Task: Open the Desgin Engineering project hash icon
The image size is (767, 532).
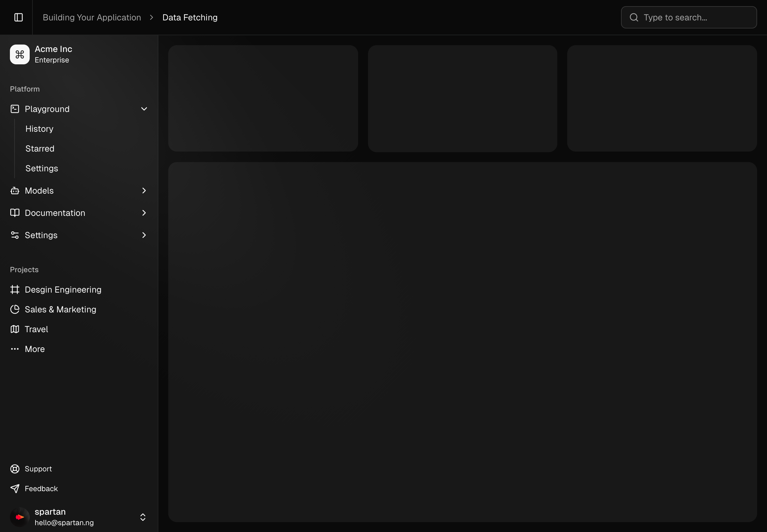Action: [x=15, y=289]
